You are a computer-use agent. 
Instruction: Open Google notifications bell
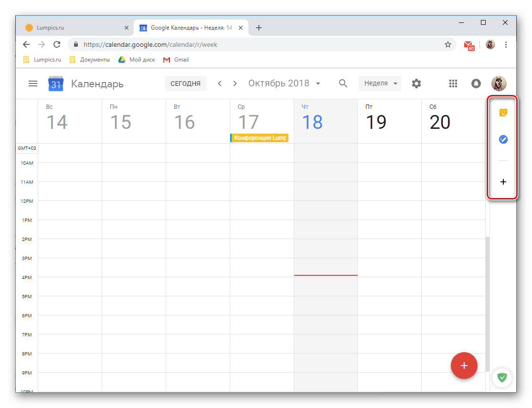[x=476, y=84]
